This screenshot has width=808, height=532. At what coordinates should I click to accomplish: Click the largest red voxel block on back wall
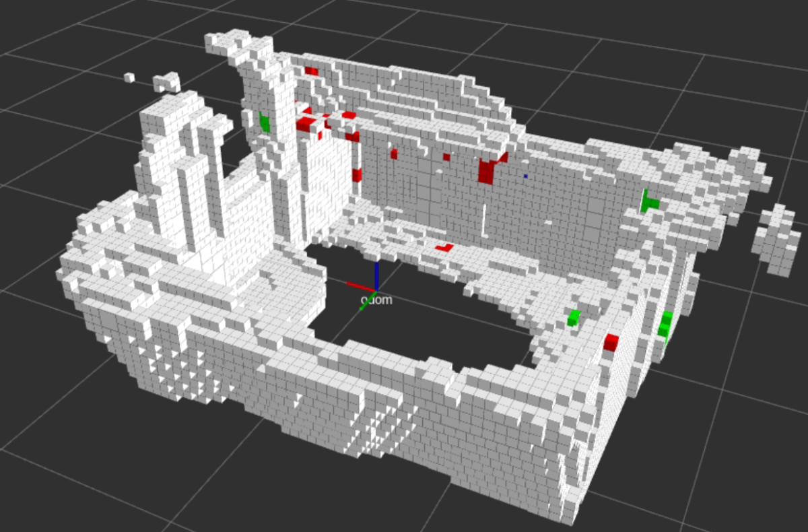tap(487, 171)
